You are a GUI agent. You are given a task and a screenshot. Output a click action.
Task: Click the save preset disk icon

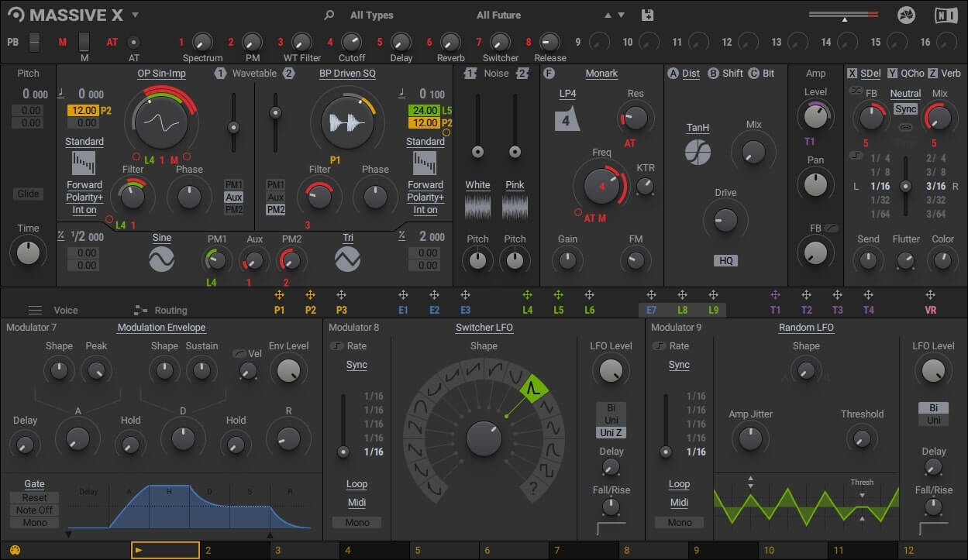coord(646,15)
